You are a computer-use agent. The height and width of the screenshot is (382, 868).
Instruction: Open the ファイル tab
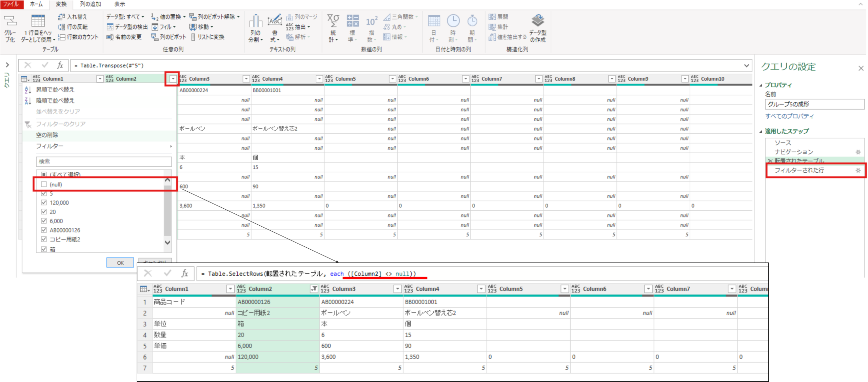pos(12,4)
